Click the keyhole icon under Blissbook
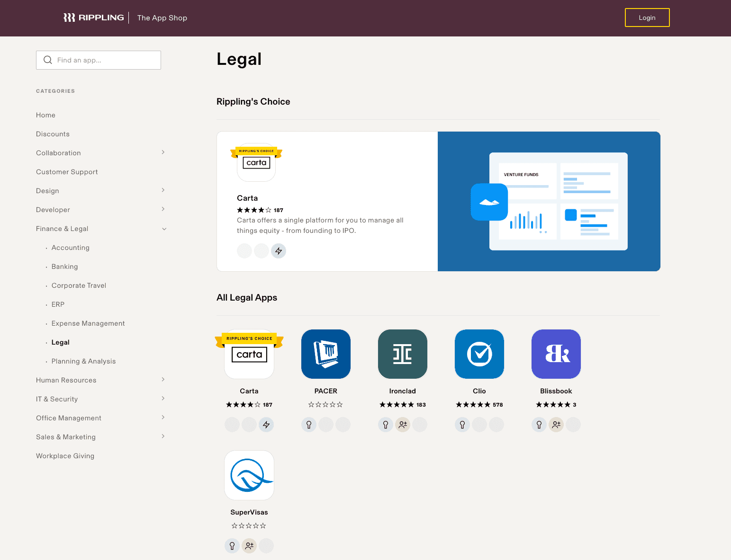731x560 pixels. point(539,425)
